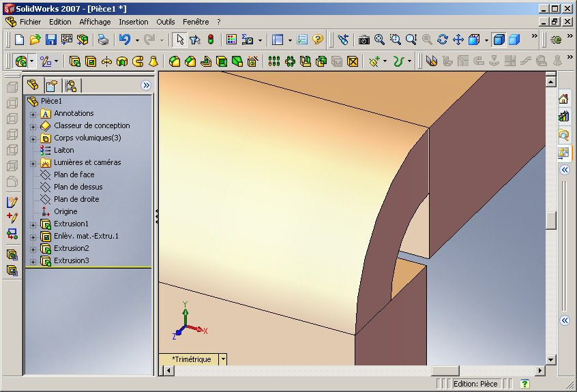Select the Laiton material entry
The image size is (577, 392).
[63, 150]
